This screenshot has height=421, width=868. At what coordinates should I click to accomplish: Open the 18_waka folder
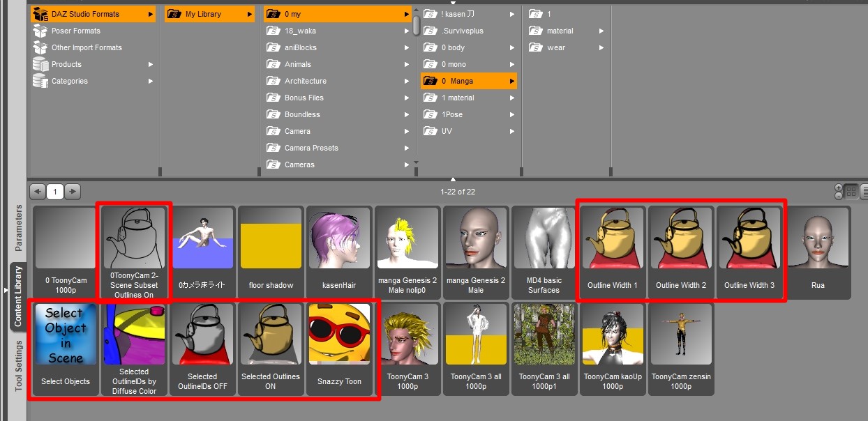point(338,31)
